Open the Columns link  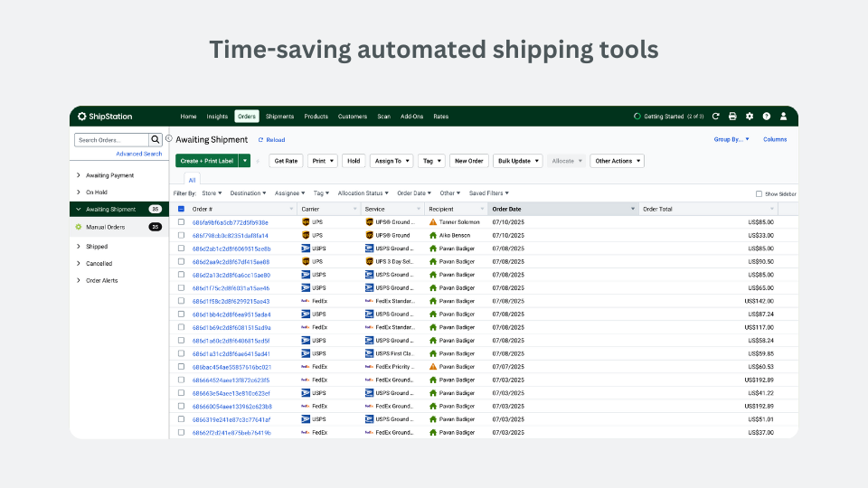[775, 139]
